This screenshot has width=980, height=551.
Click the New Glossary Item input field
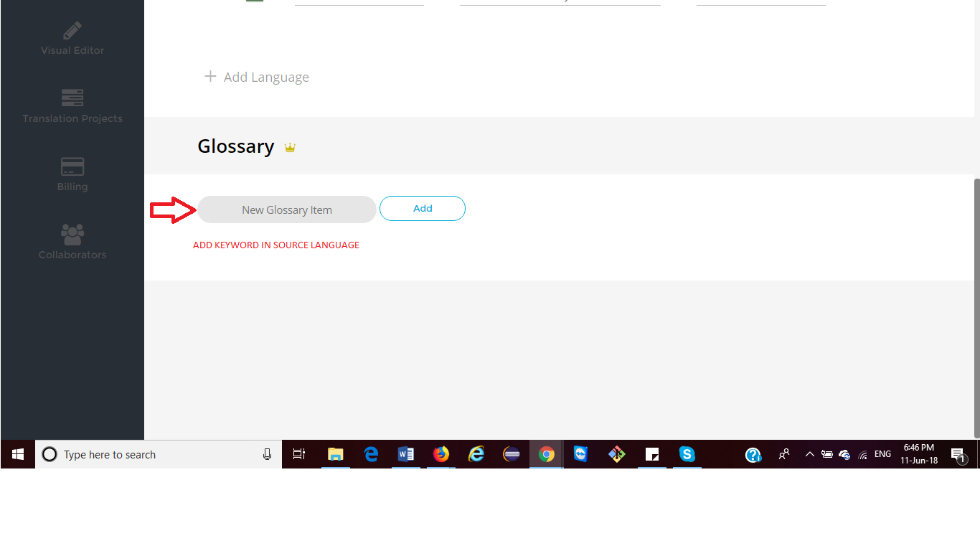[287, 209]
